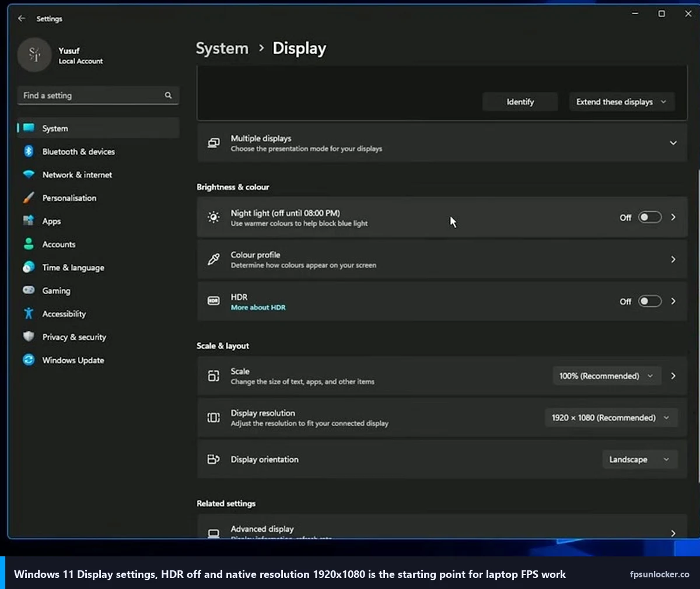This screenshot has width=700, height=589.
Task: Click the Bluetooth icon in sidebar
Action: click(29, 152)
